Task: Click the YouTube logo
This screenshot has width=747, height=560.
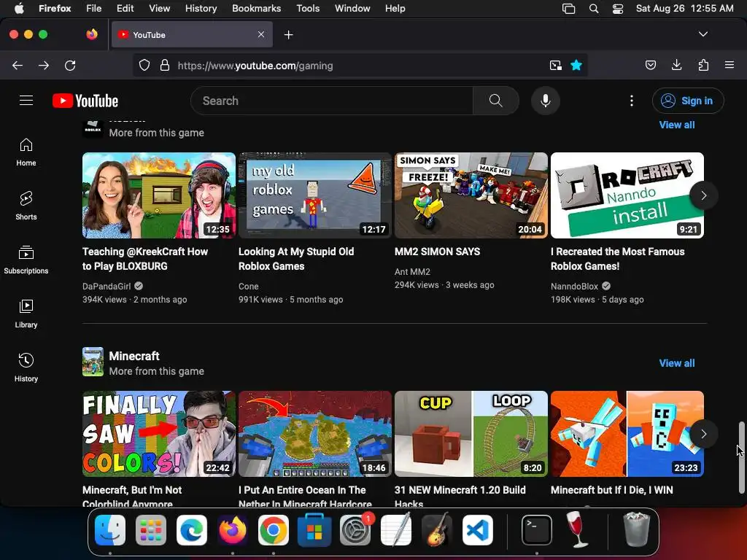Action: point(85,101)
